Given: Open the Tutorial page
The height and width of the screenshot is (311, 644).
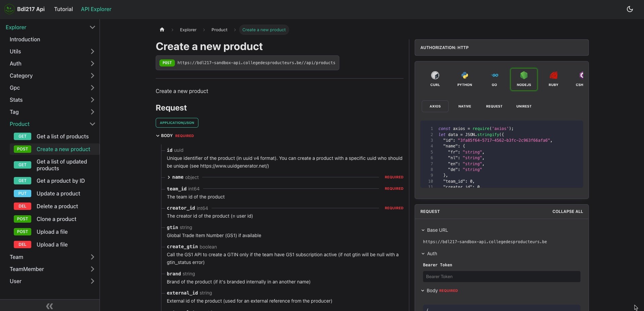Looking at the screenshot, I should pyautogui.click(x=63, y=9).
